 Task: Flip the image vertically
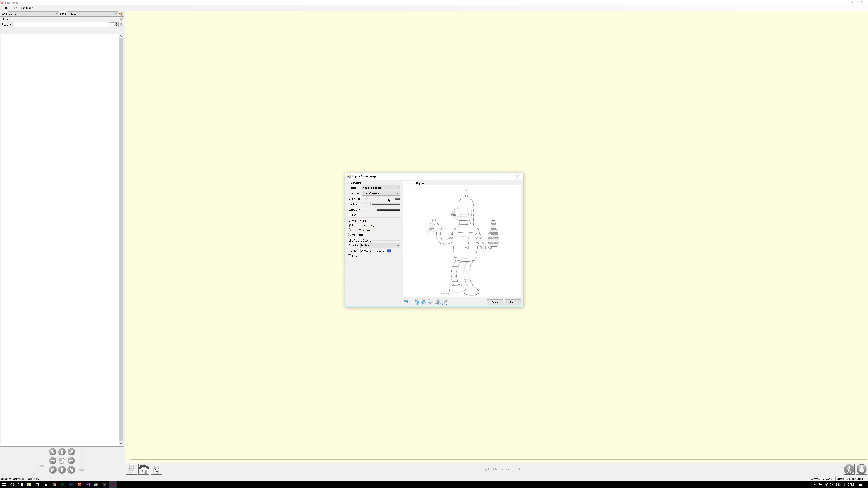(x=431, y=302)
